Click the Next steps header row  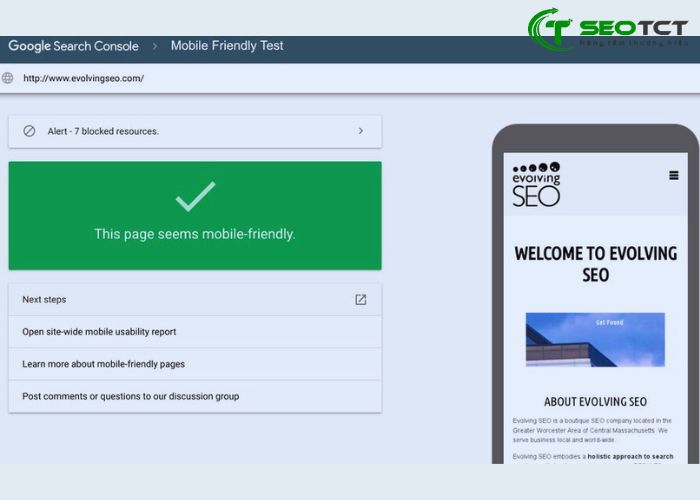195,300
